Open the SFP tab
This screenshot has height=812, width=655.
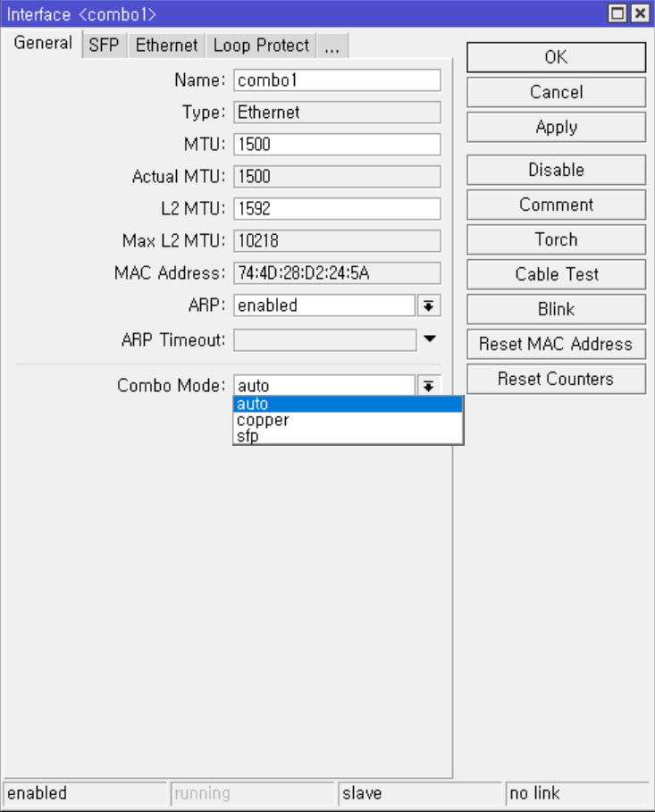click(105, 46)
